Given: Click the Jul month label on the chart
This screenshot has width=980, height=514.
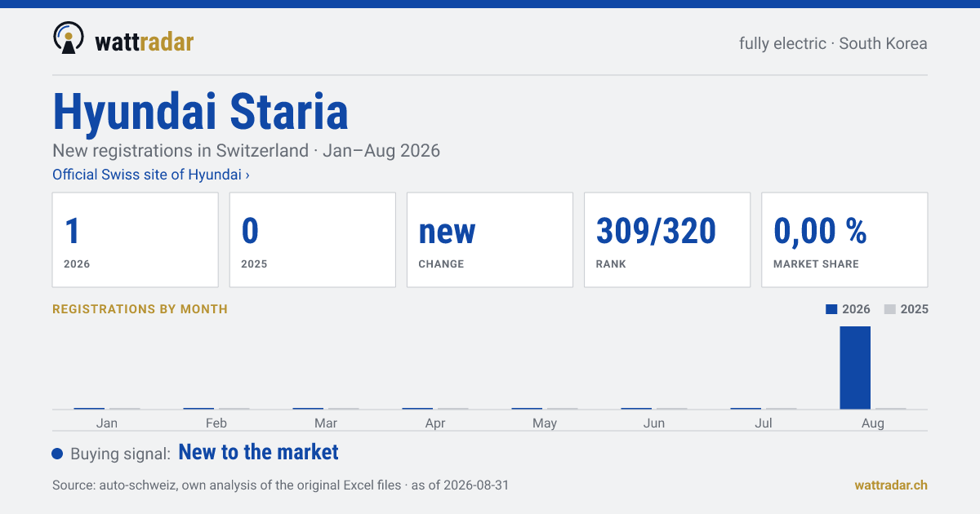Looking at the screenshot, I should coord(764,423).
